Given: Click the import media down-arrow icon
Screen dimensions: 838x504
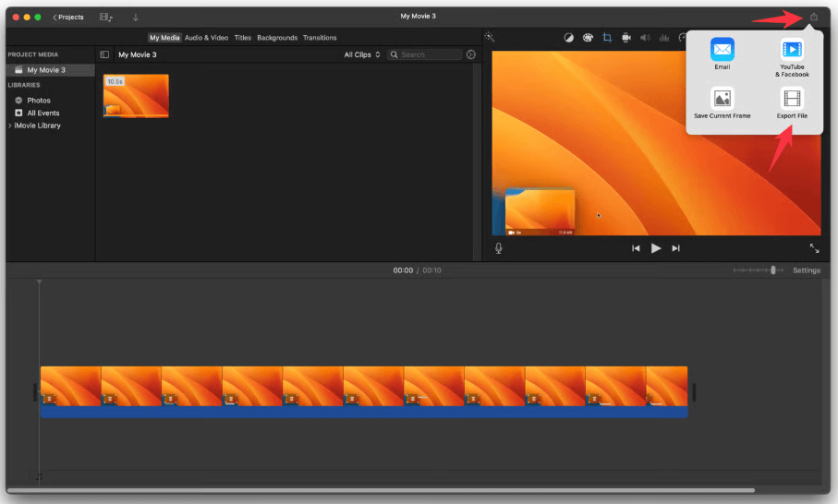Looking at the screenshot, I should pyautogui.click(x=135, y=18).
